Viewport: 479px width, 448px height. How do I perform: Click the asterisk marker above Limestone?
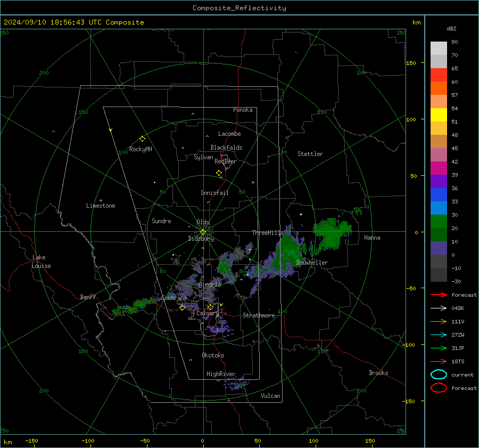101,201
